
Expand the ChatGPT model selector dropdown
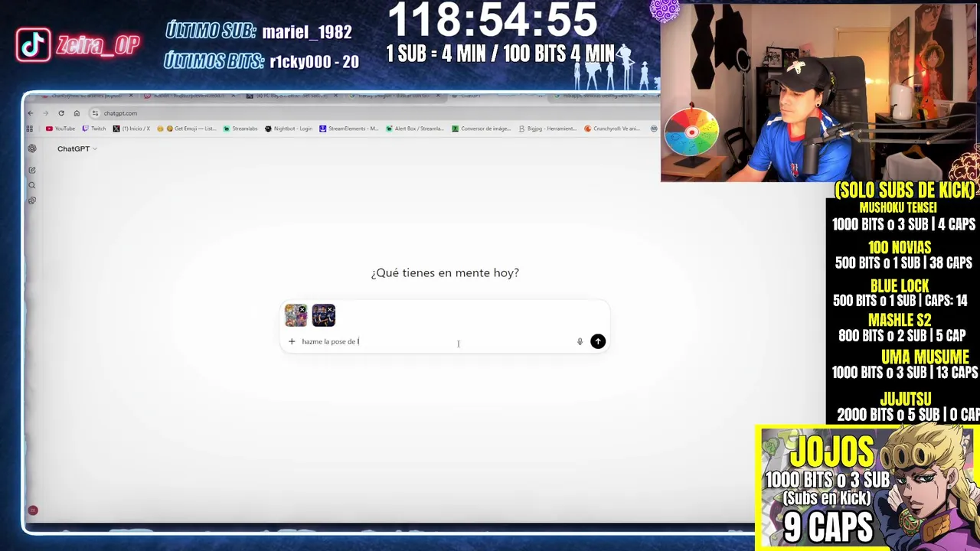[77, 148]
